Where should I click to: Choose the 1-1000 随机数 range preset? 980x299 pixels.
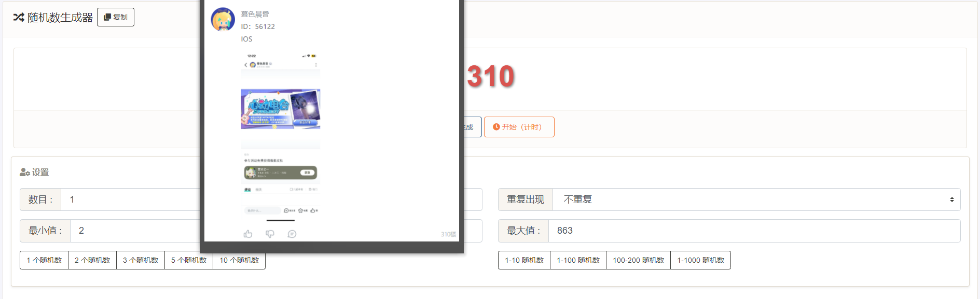pyautogui.click(x=701, y=260)
